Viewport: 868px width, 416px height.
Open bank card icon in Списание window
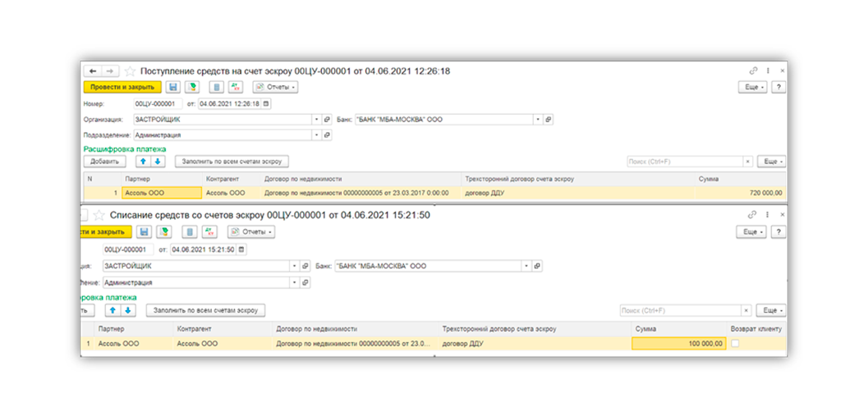(x=537, y=266)
